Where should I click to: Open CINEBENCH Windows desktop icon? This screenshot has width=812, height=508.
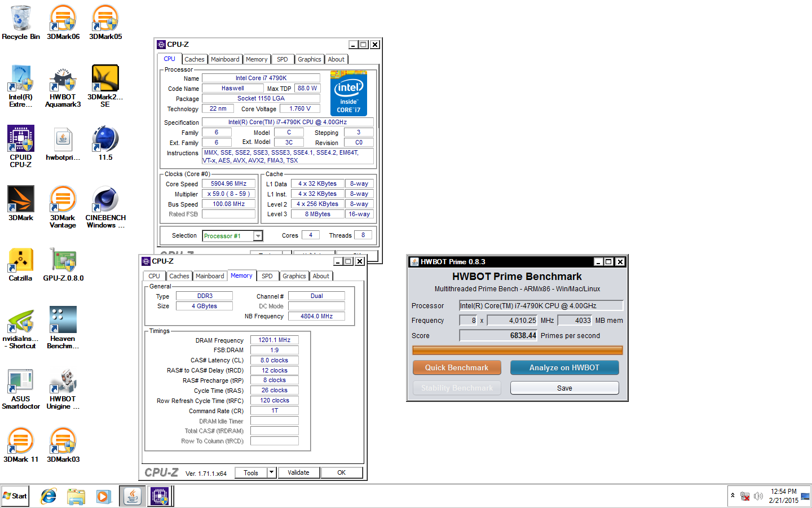click(105, 207)
